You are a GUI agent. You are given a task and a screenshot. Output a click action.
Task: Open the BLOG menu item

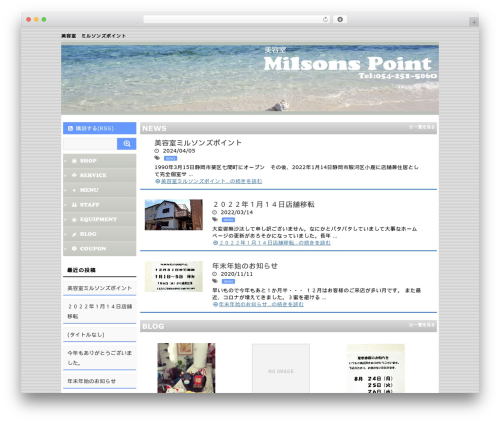[100, 234]
